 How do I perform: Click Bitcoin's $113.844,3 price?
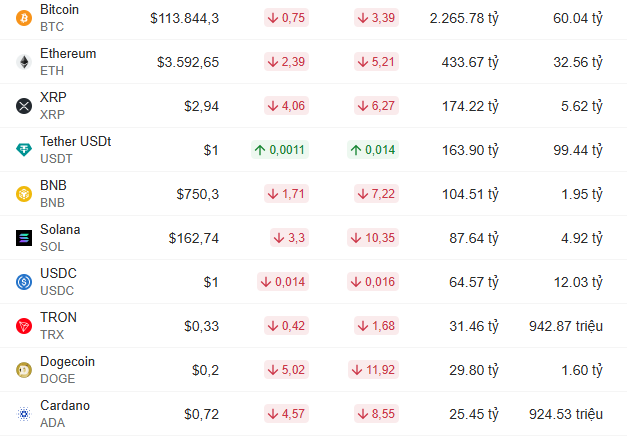point(185,18)
